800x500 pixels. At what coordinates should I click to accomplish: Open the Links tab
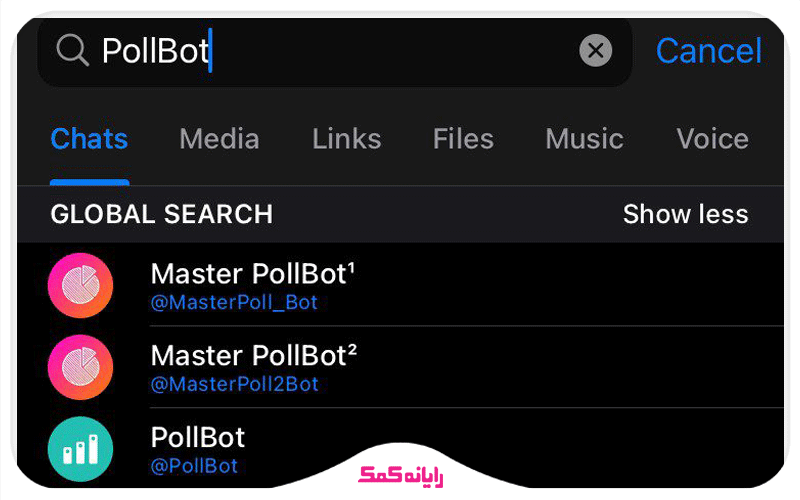tap(346, 139)
